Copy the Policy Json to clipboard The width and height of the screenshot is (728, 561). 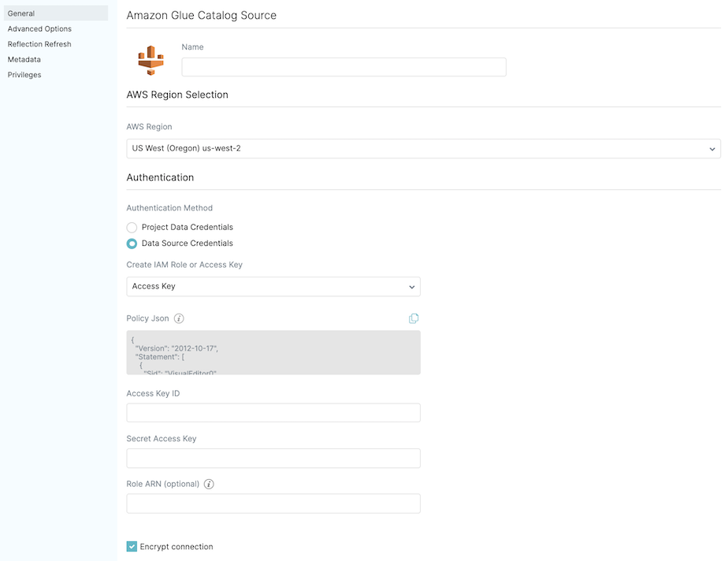pos(414,318)
